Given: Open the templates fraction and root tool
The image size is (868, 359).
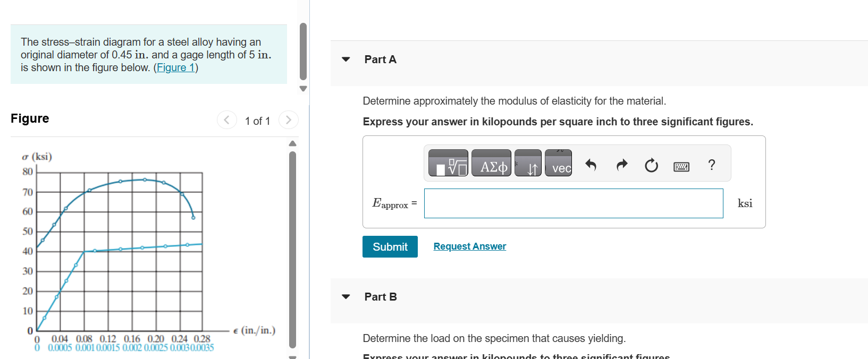Looking at the screenshot, I should tap(448, 163).
